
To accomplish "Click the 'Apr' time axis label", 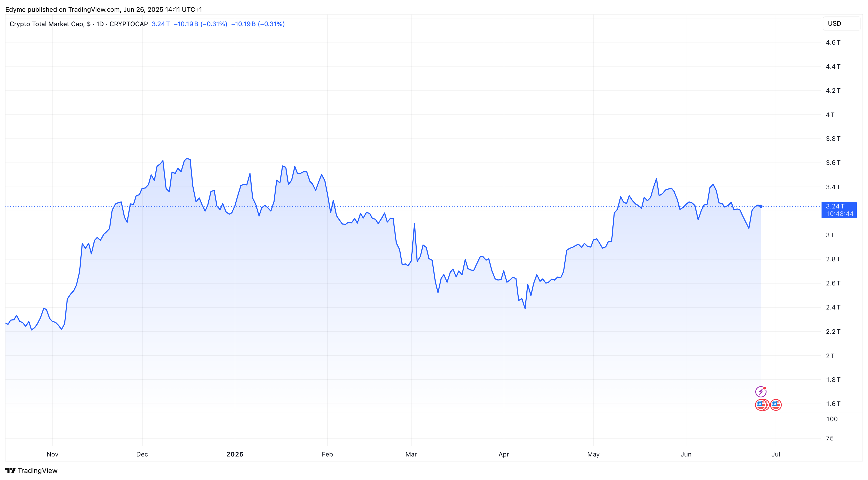I will (504, 454).
